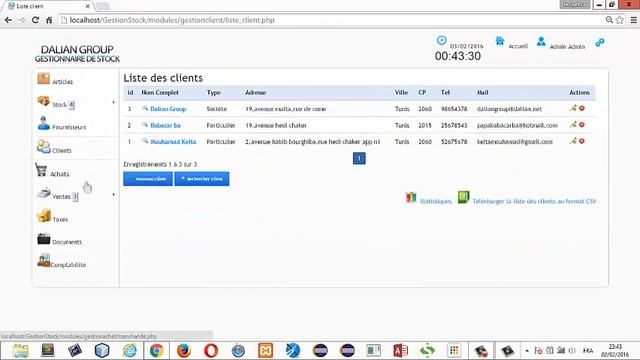Screen dimensions: 640x360
Task: Open Opera from the taskbar
Action: click(x=211, y=351)
